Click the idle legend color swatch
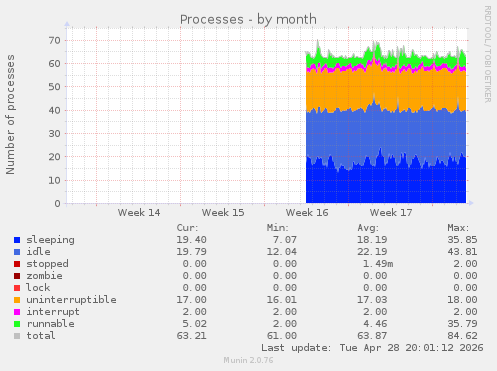The height and width of the screenshot is (371, 497). click(17, 252)
